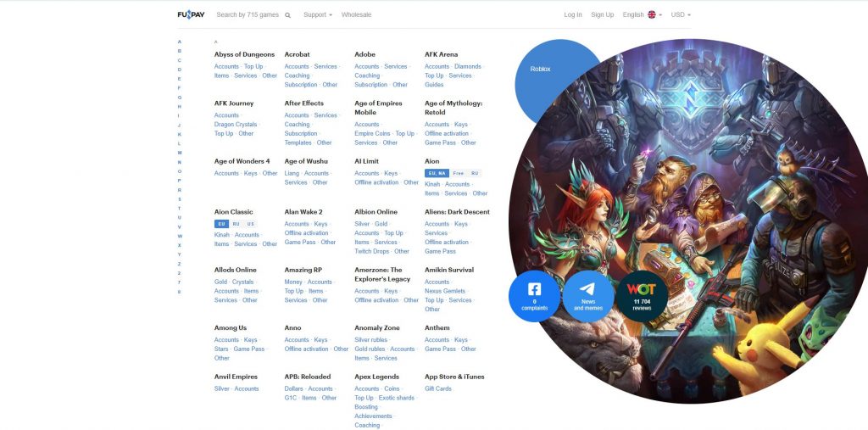Click Gift Cards under App Store & iTunes
Image resolution: width=868 pixels, height=430 pixels.
[438, 388]
